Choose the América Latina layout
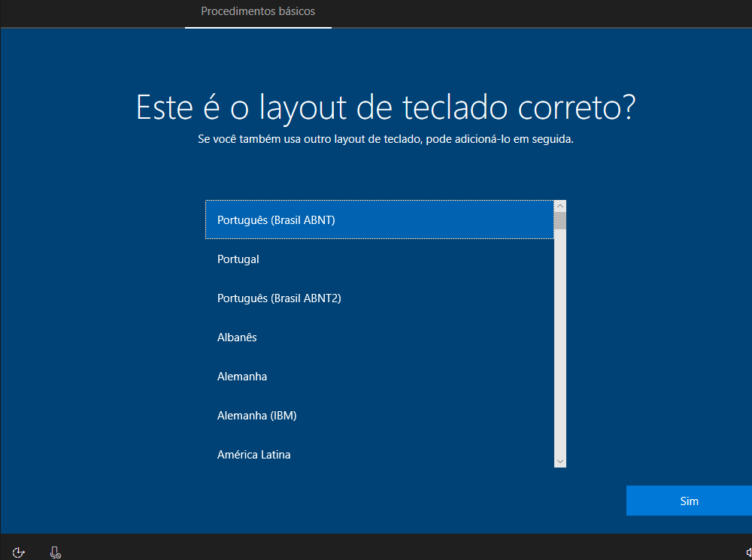 point(379,454)
